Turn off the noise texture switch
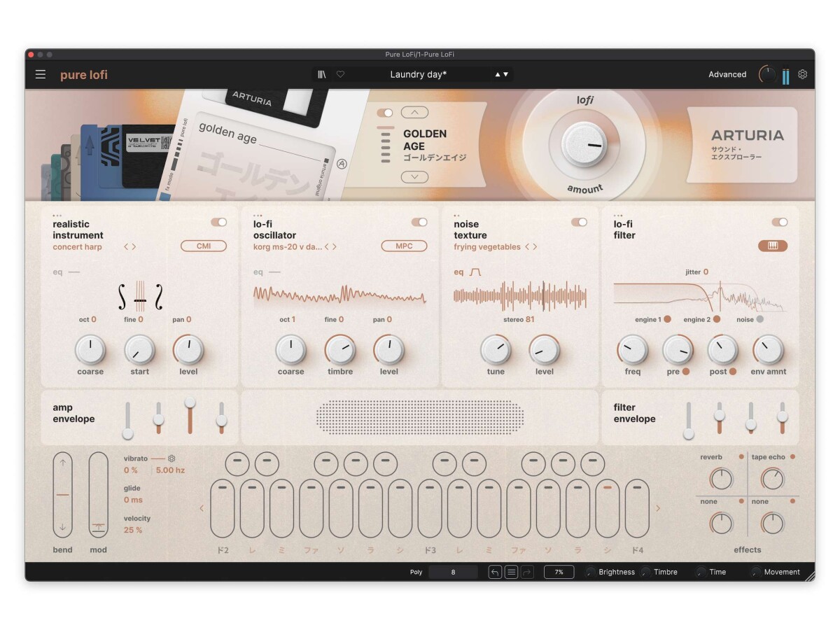Image resolution: width=840 pixels, height=630 pixels. pos(579,222)
